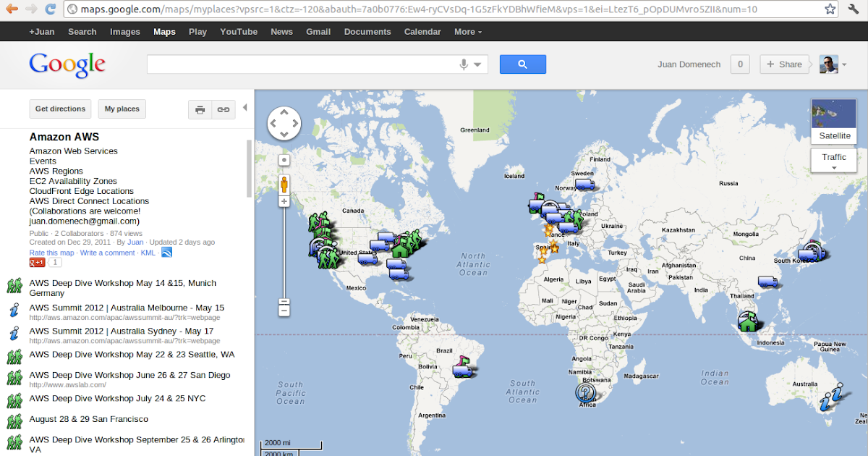
Task: Open the profile menu dropdown arrow
Action: 843,64
